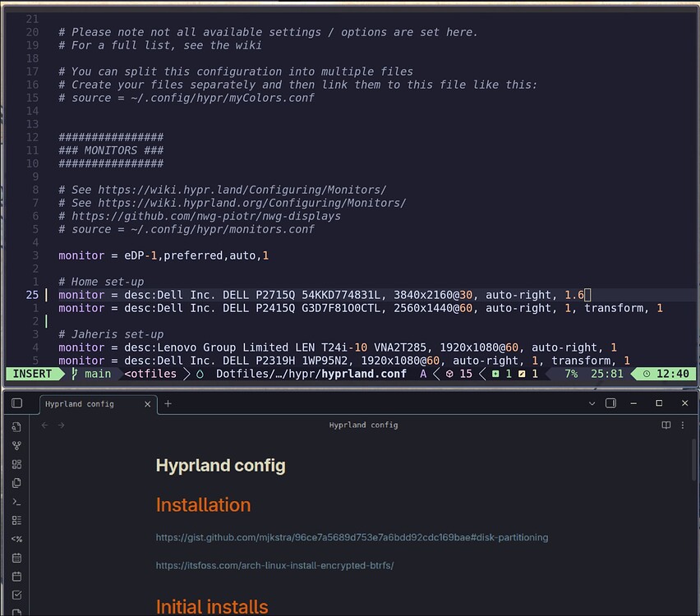Open calendar with grid dots in ribbon
The height and width of the screenshot is (616, 700).
click(17, 558)
